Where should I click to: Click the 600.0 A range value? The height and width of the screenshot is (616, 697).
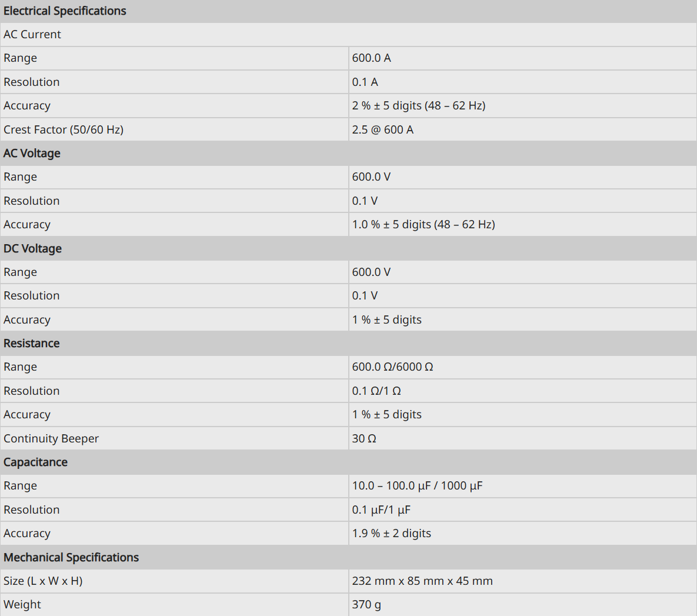(x=372, y=58)
